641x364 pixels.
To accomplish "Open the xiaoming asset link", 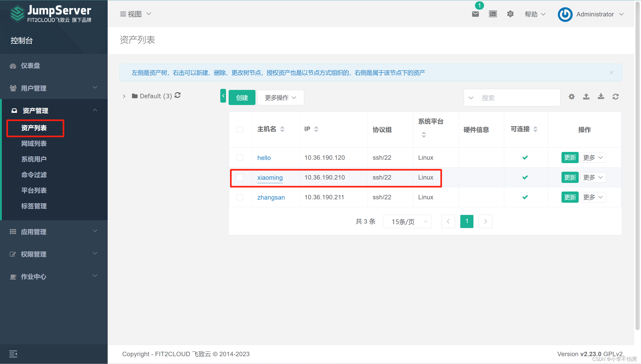I will click(270, 177).
